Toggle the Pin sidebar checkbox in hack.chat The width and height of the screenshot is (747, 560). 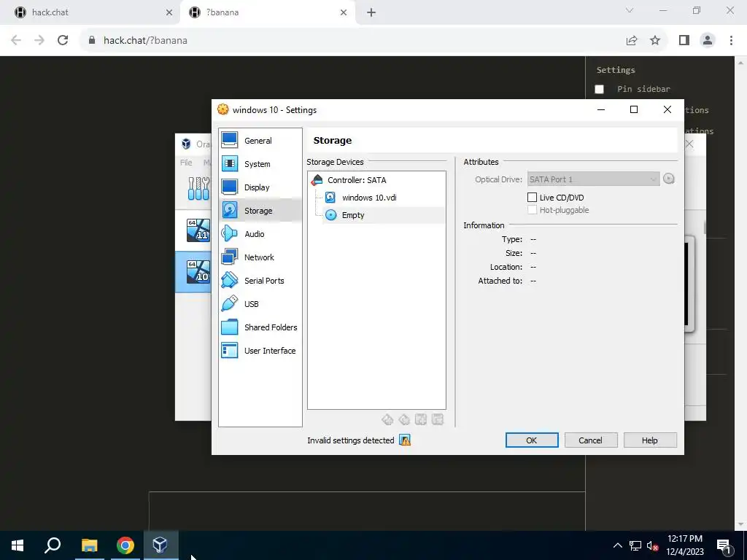click(x=600, y=89)
